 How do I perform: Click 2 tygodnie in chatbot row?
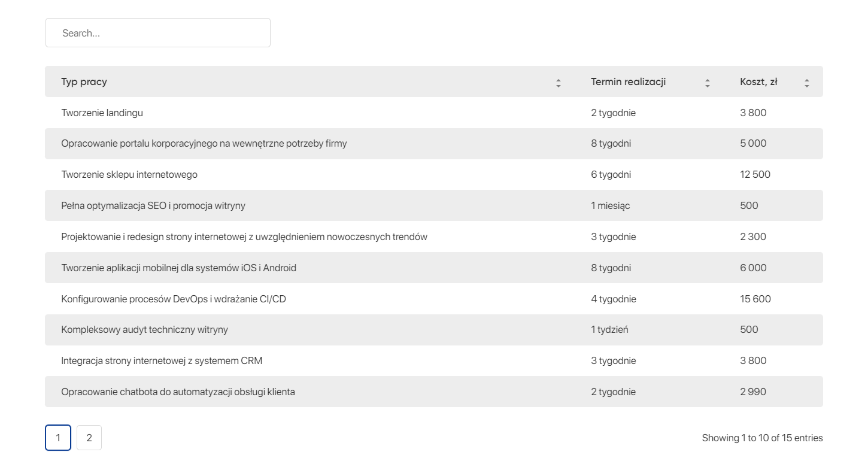[614, 392]
